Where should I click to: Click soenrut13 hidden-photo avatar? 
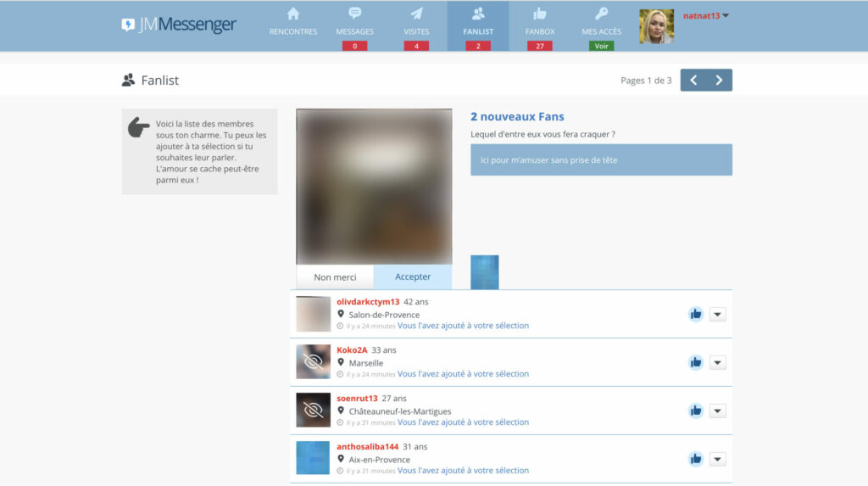click(314, 410)
